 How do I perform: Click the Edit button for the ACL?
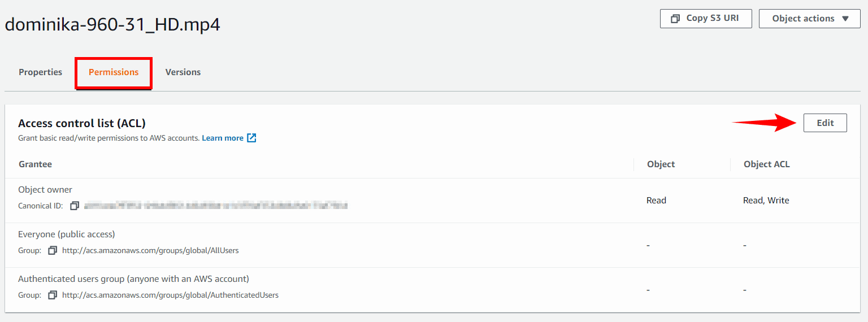tap(825, 123)
